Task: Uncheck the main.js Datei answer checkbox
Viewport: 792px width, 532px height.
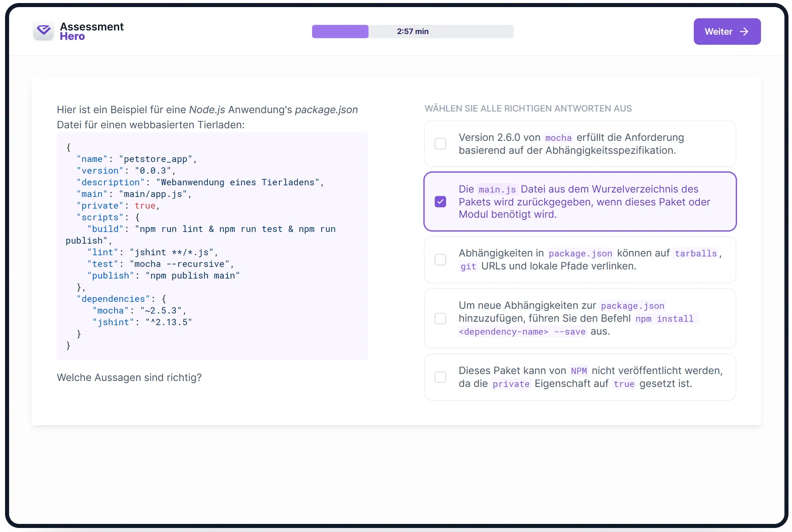Action: [441, 202]
